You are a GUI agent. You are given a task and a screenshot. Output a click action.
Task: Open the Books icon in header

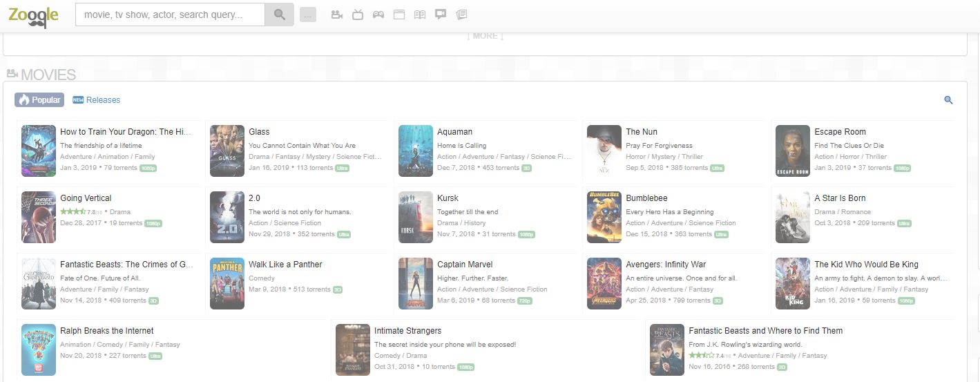click(420, 15)
